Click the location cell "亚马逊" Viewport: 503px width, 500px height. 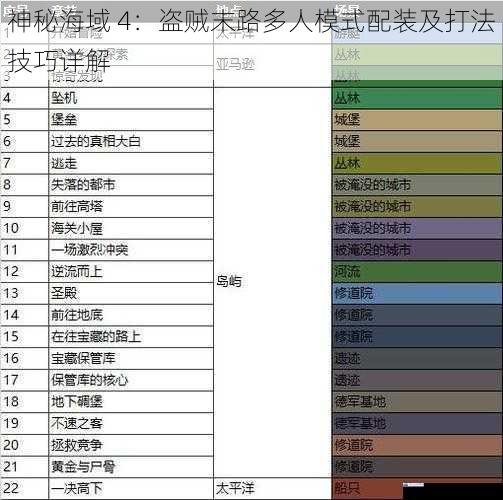point(272,65)
